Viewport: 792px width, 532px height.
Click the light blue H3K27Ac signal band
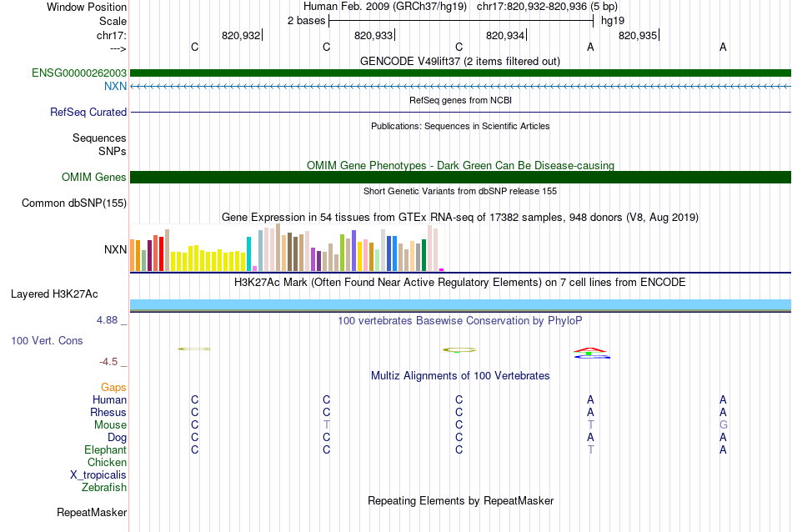pyautogui.click(x=461, y=304)
